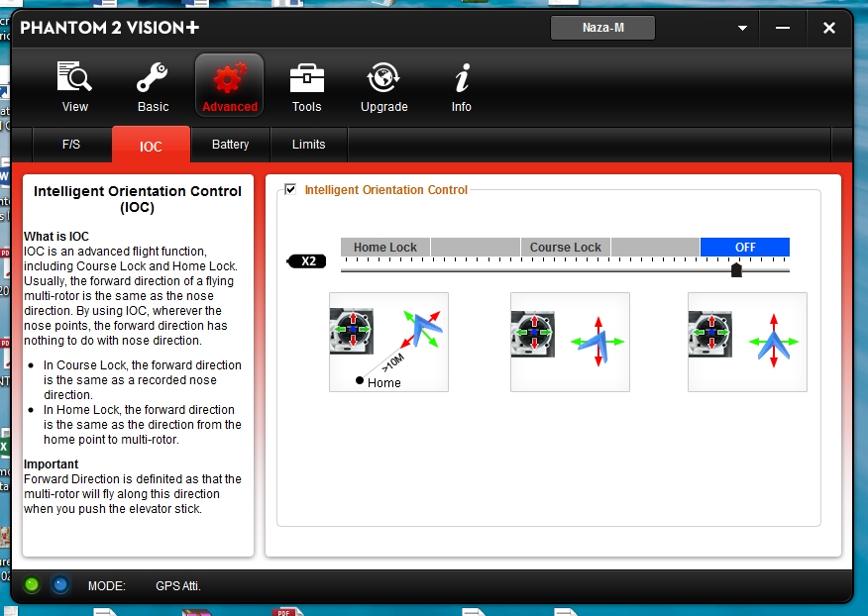Expand the title bar dropdown arrow
Viewport: 868px width, 616px height.
tap(742, 28)
